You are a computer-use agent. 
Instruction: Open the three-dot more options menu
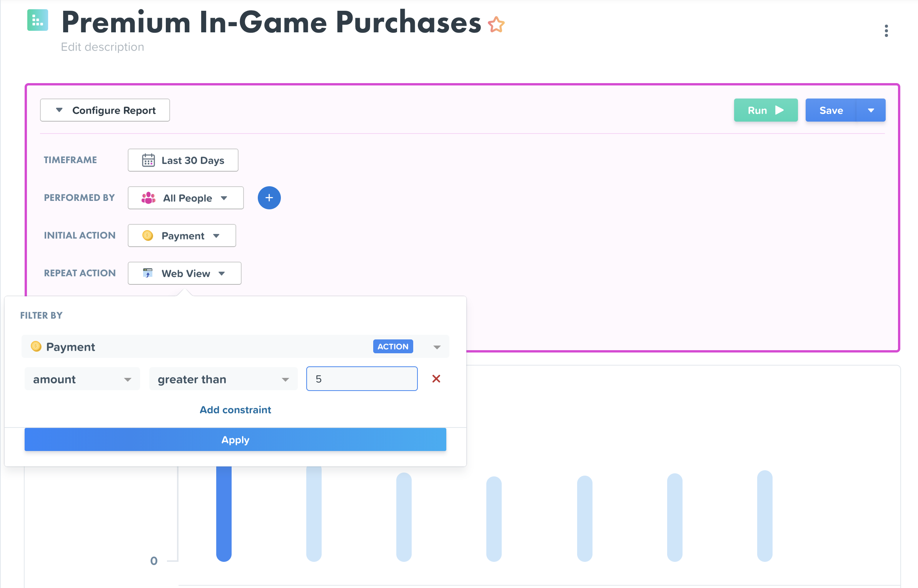(x=886, y=31)
